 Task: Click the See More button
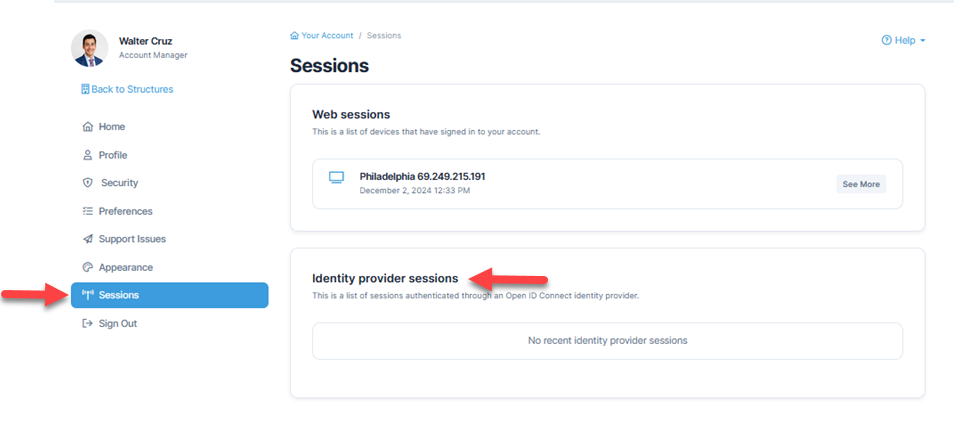(x=861, y=184)
